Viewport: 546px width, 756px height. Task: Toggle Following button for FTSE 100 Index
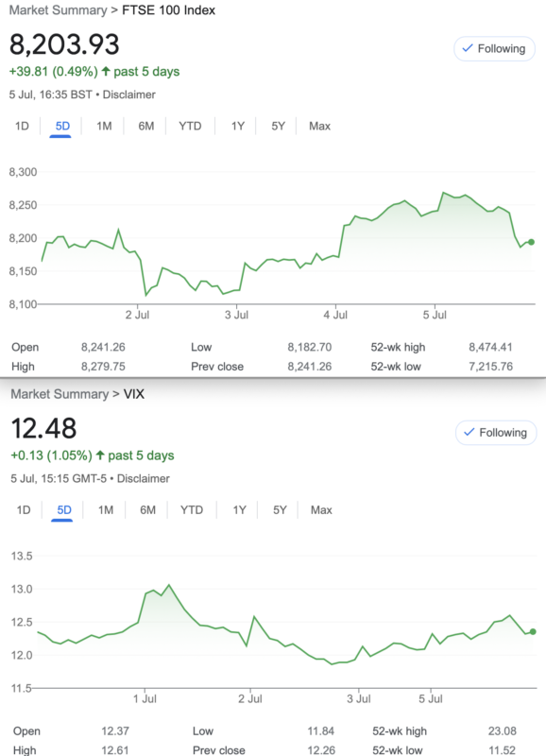coord(494,49)
